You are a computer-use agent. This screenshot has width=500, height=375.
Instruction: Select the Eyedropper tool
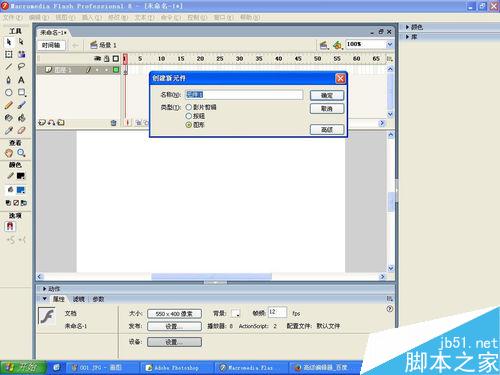(9, 131)
